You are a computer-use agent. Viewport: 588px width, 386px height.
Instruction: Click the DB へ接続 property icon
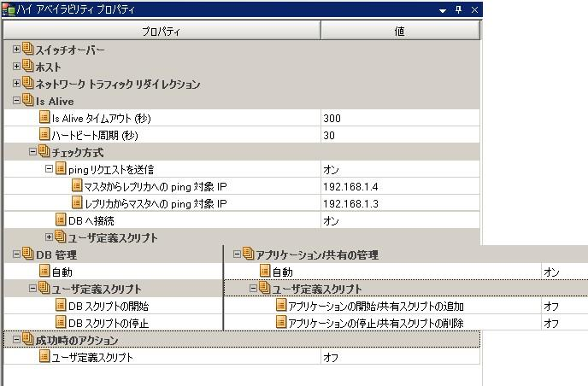(61, 220)
